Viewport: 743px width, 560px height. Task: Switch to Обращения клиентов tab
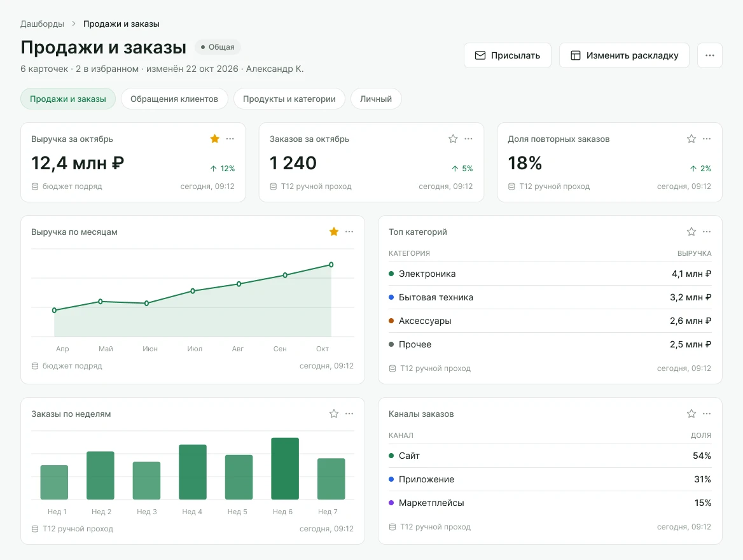click(x=174, y=99)
